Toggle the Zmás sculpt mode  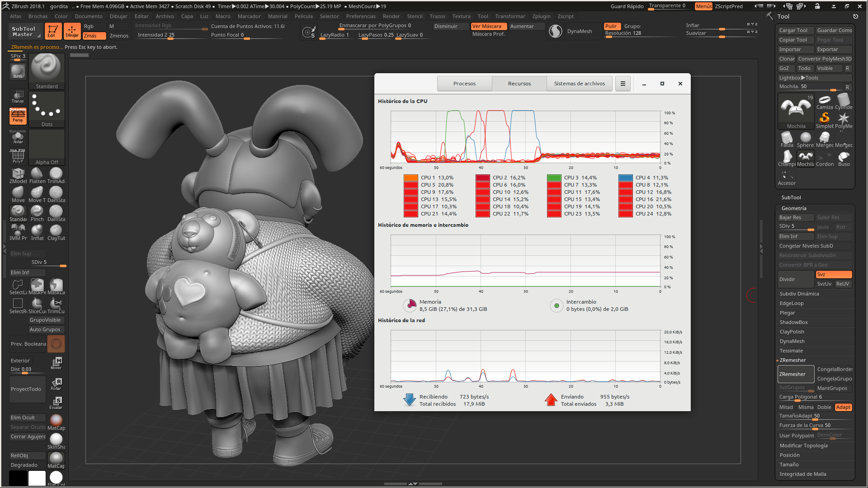(x=94, y=36)
